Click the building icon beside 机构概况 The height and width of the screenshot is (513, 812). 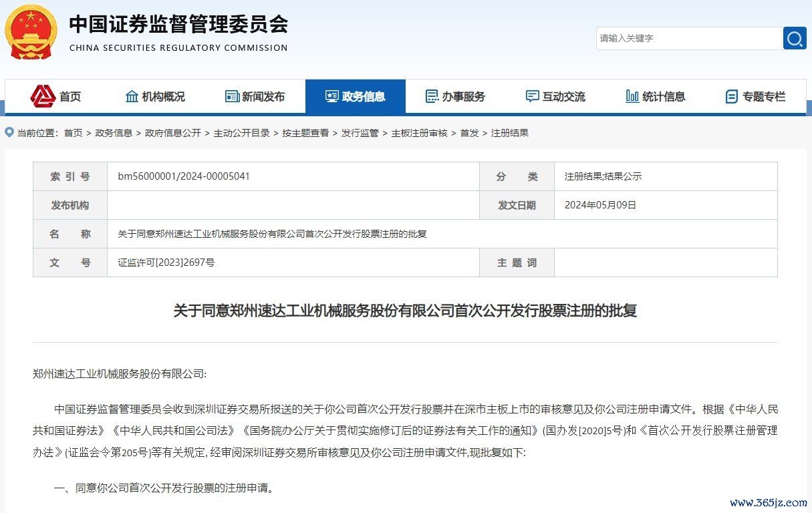coord(132,96)
